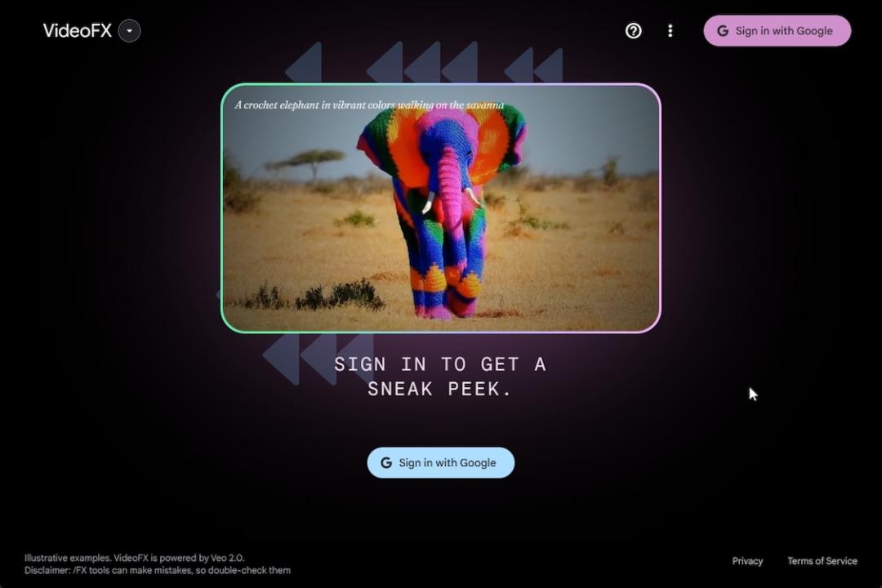Click Sign in with Google at the top right

(777, 30)
